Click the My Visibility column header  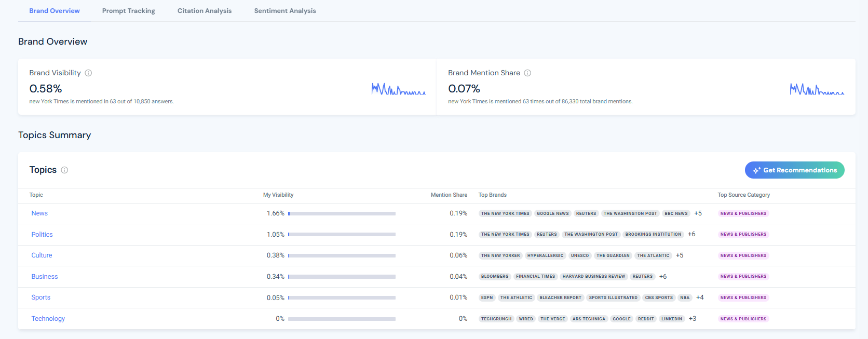click(278, 195)
